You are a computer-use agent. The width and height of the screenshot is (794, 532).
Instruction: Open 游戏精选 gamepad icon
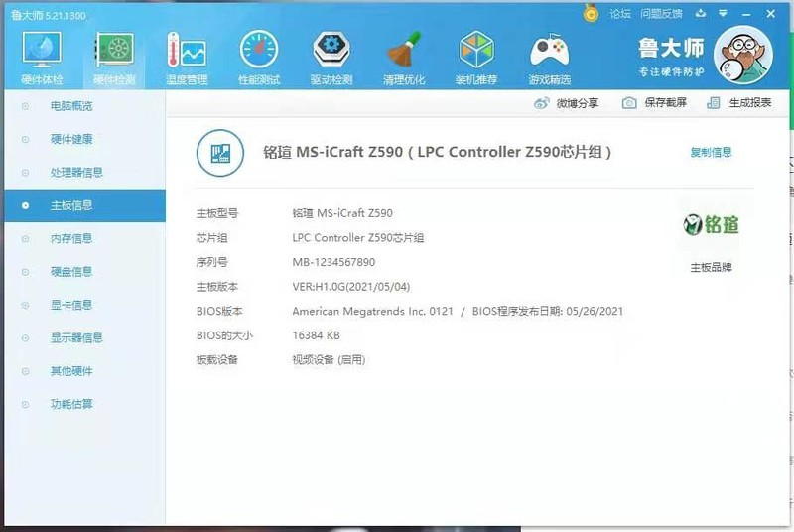pyautogui.click(x=550, y=58)
